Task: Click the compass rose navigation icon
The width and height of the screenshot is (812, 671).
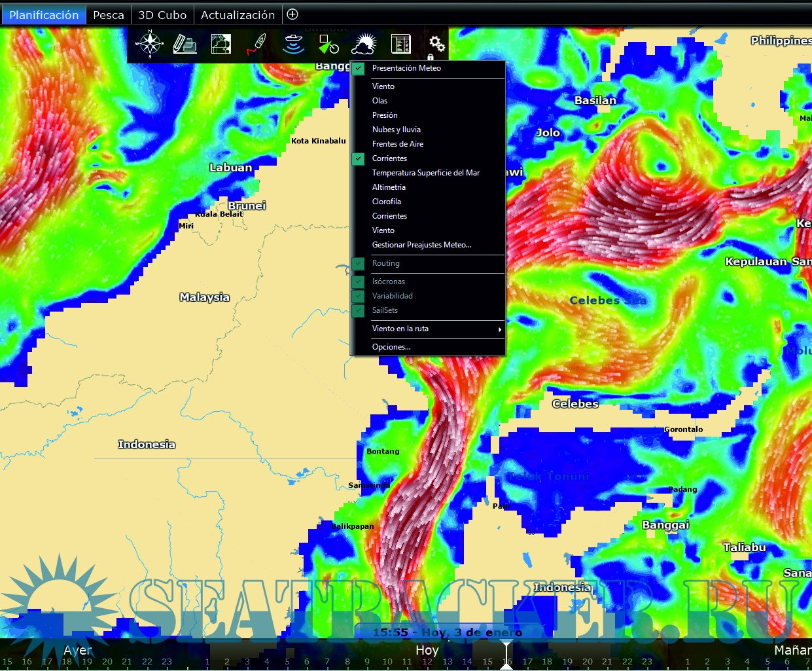Action: tap(150, 44)
